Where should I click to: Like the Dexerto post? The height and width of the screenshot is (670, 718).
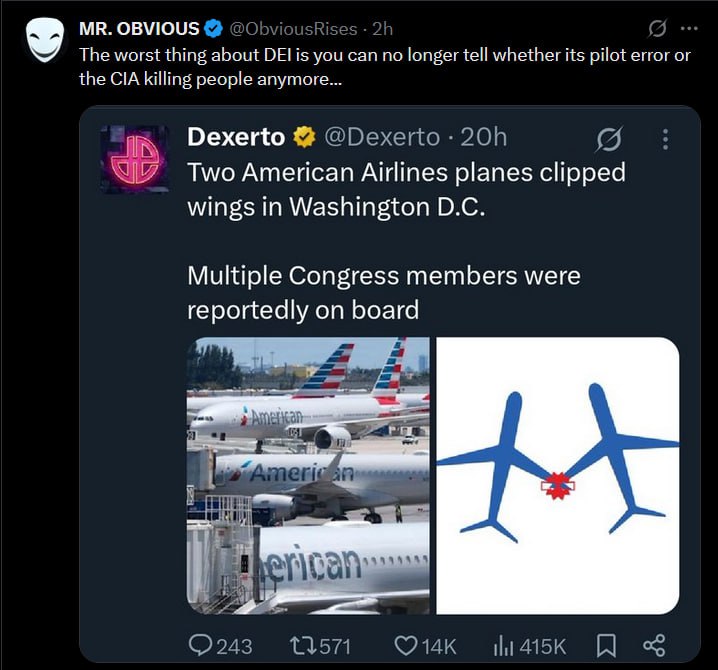pos(425,646)
